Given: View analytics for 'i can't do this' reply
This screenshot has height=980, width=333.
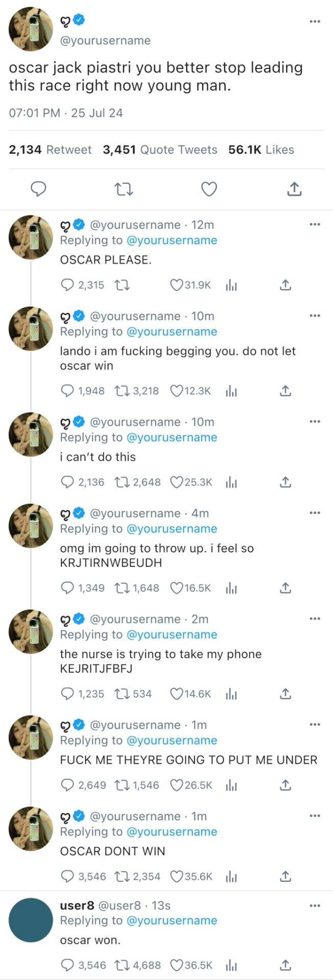Looking at the screenshot, I should pyautogui.click(x=231, y=482).
